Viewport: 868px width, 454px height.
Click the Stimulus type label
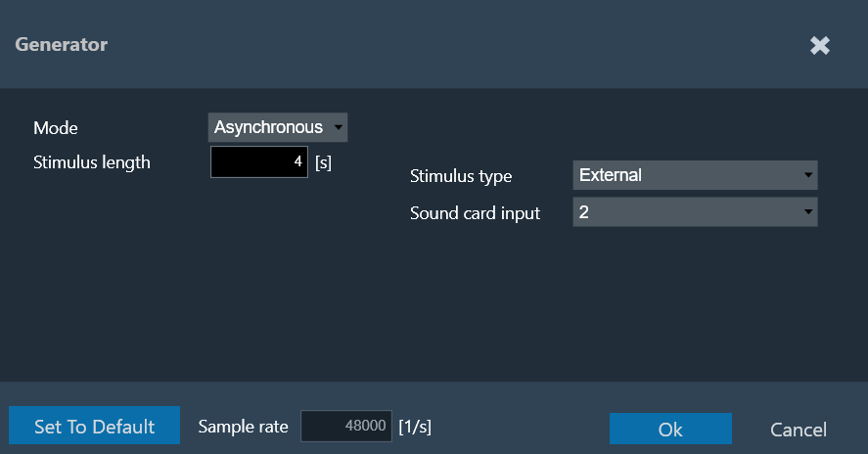tap(461, 176)
